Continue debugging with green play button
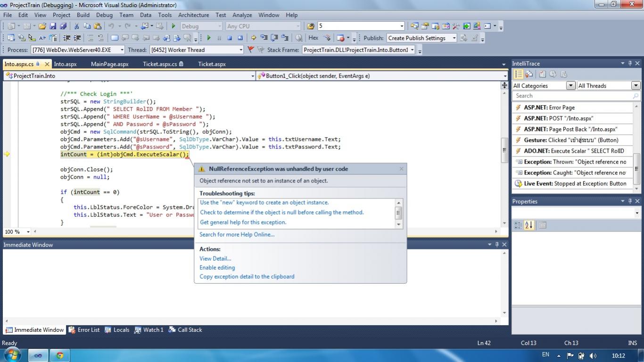 (x=208, y=38)
